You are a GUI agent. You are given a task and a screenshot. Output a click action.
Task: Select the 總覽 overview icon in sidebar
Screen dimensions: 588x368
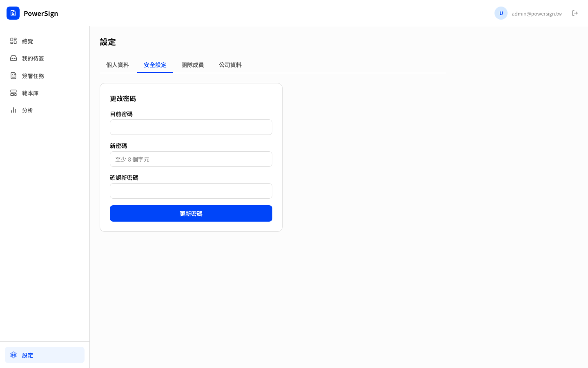coord(13,41)
